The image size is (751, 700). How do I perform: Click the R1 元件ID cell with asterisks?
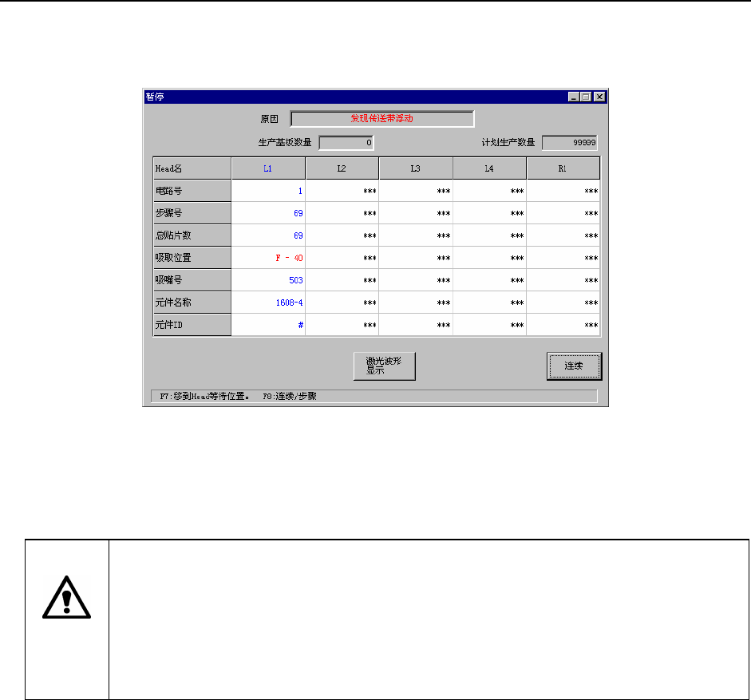point(563,325)
